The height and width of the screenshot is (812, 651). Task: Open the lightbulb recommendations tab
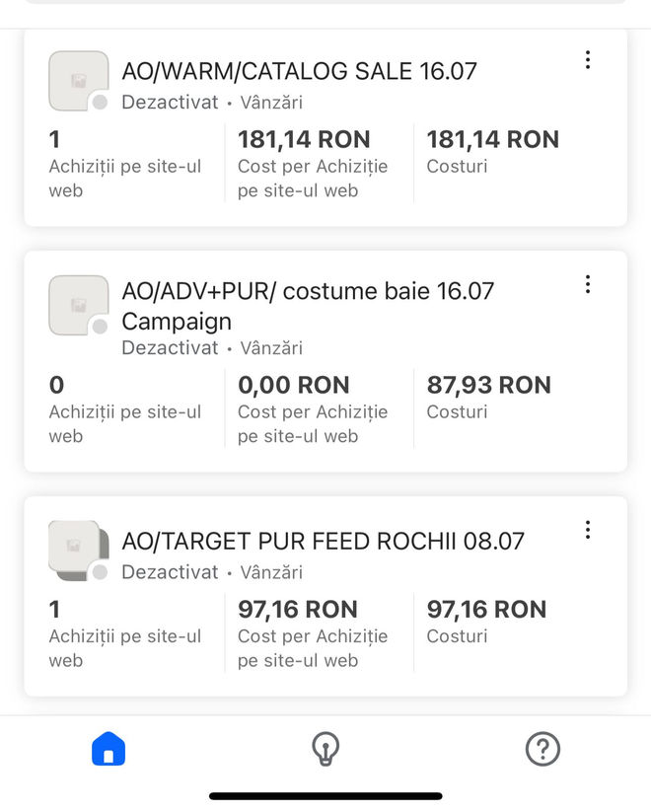325,750
